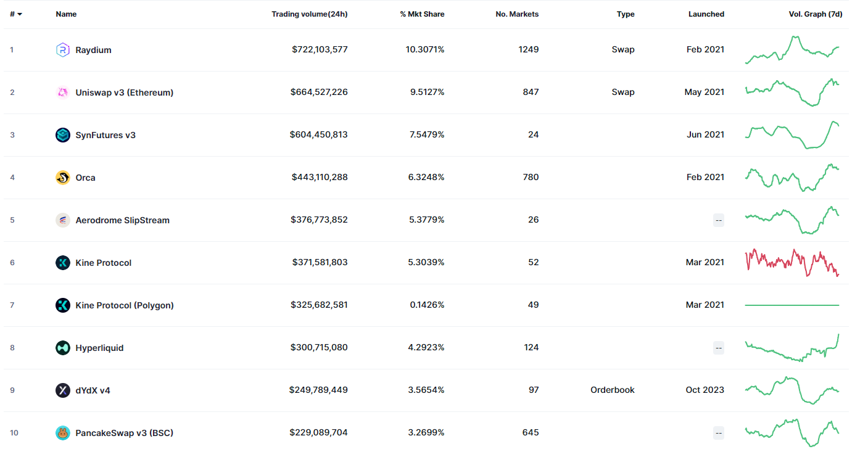The image size is (868, 449).
Task: Click the Orca whale icon
Action: click(63, 178)
